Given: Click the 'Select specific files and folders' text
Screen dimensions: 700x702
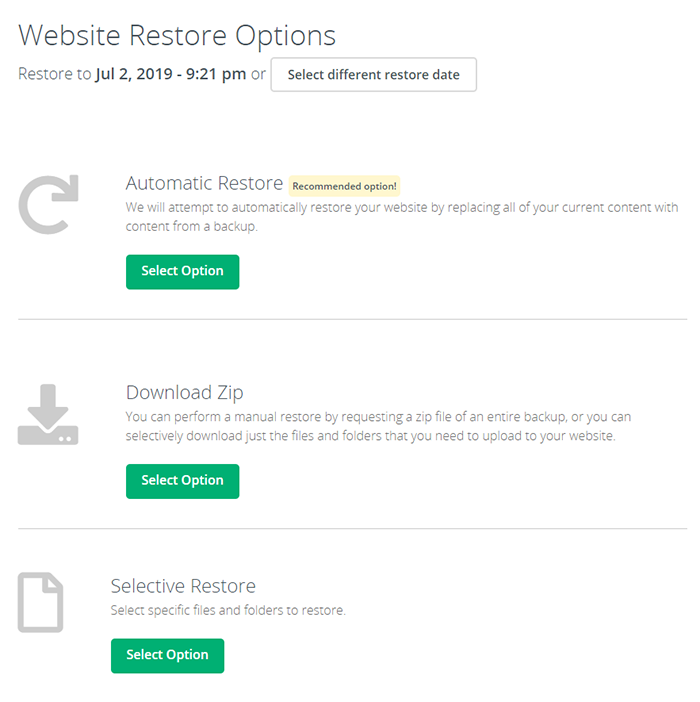Looking at the screenshot, I should tap(227, 610).
